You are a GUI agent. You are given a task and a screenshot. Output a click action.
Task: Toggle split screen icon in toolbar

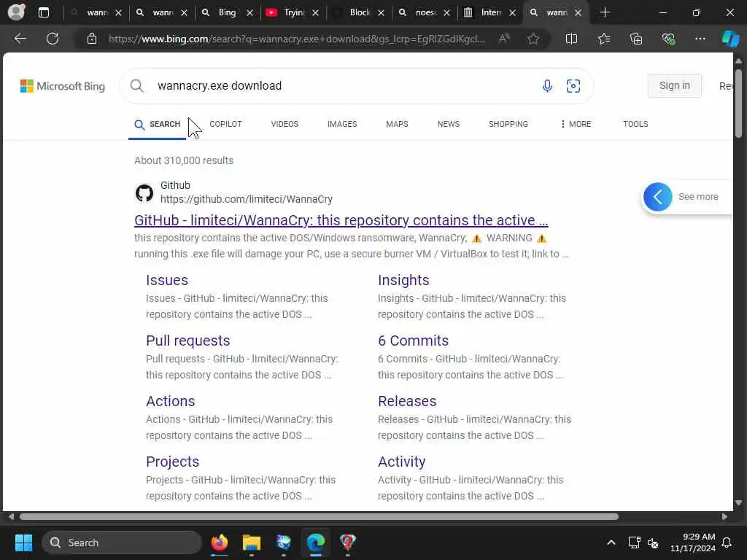571,39
